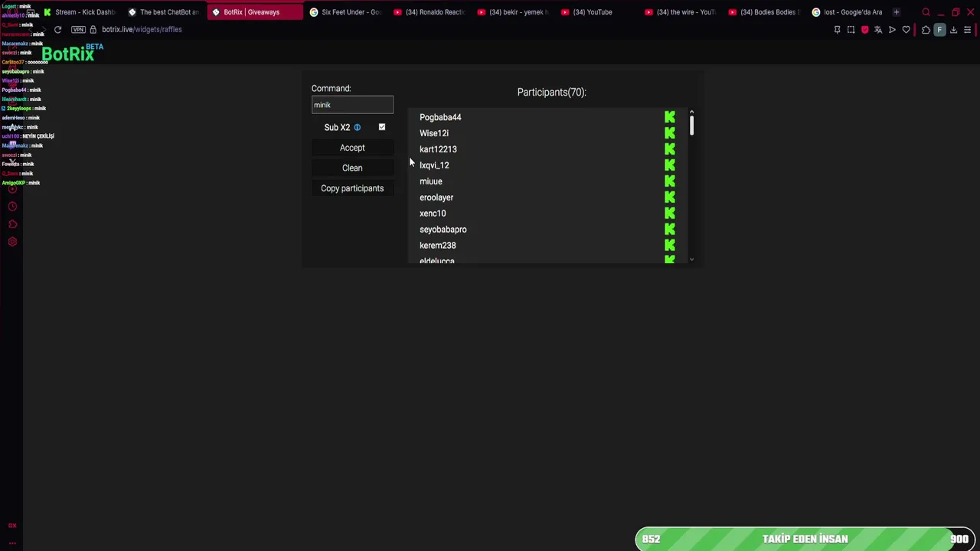Select participant seyobabapro
The height and width of the screenshot is (551, 980).
pos(443,230)
